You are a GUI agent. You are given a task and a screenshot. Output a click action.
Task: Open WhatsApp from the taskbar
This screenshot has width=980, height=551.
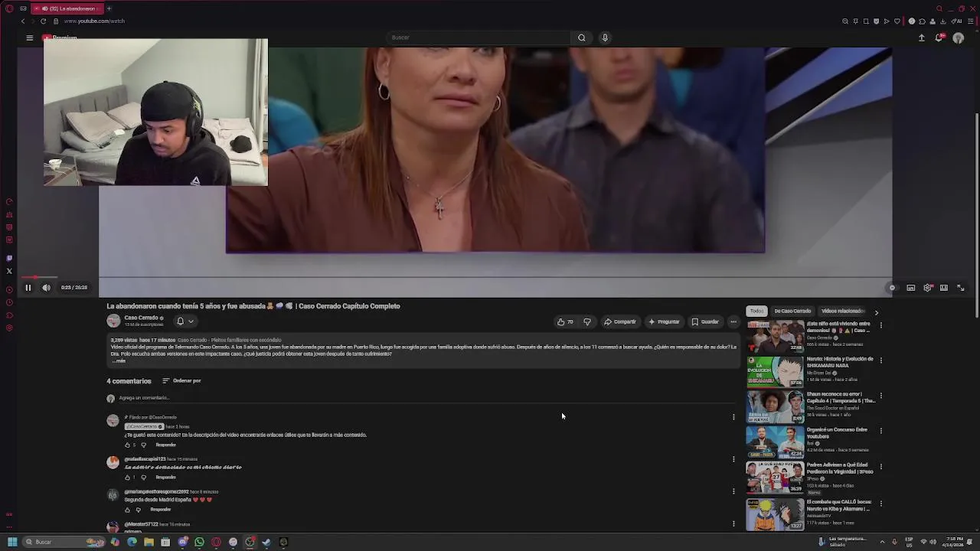[x=199, y=542]
